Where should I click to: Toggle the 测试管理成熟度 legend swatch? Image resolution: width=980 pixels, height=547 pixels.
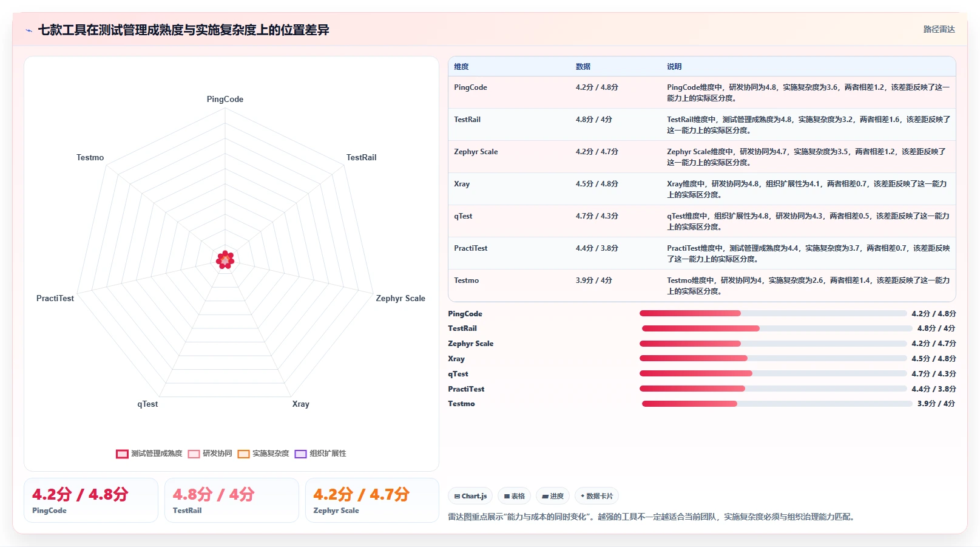pos(122,454)
